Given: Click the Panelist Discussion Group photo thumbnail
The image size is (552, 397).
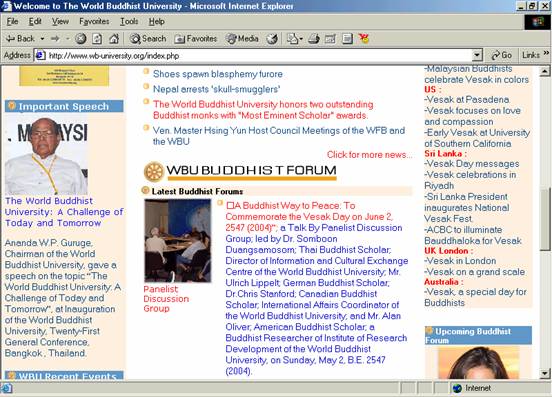Looking at the screenshot, I should pyautogui.click(x=178, y=241).
